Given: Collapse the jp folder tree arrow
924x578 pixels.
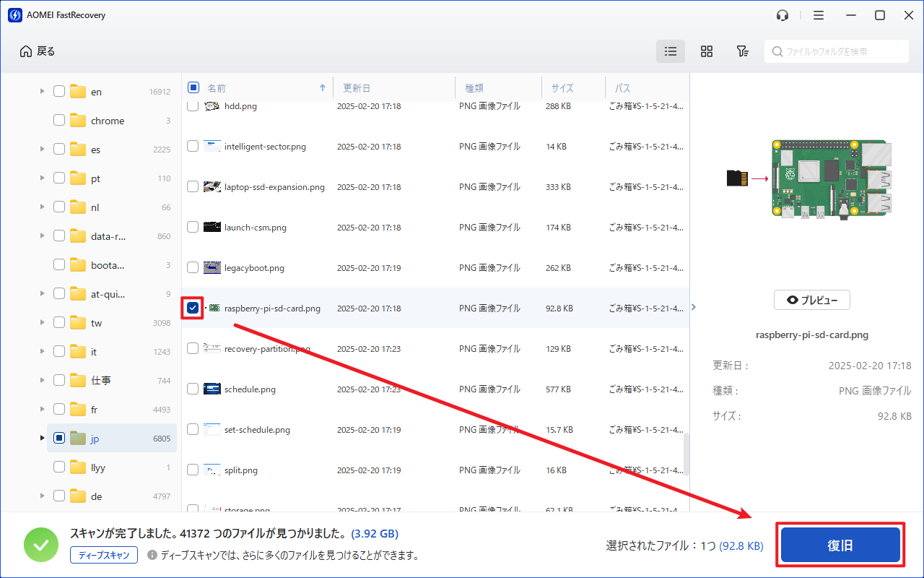Looking at the screenshot, I should pyautogui.click(x=43, y=439).
